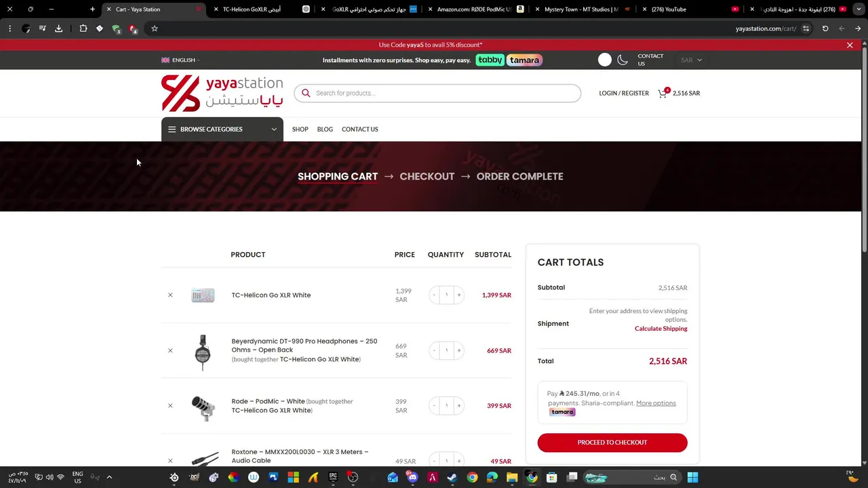Open the Rode PodMic thumbnail
The height and width of the screenshot is (488, 868).
tap(203, 407)
